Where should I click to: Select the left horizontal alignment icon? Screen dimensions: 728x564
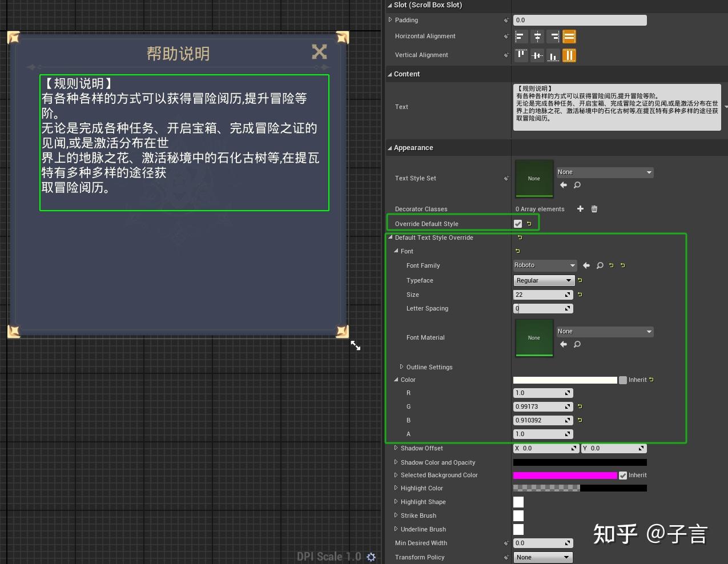tap(521, 37)
